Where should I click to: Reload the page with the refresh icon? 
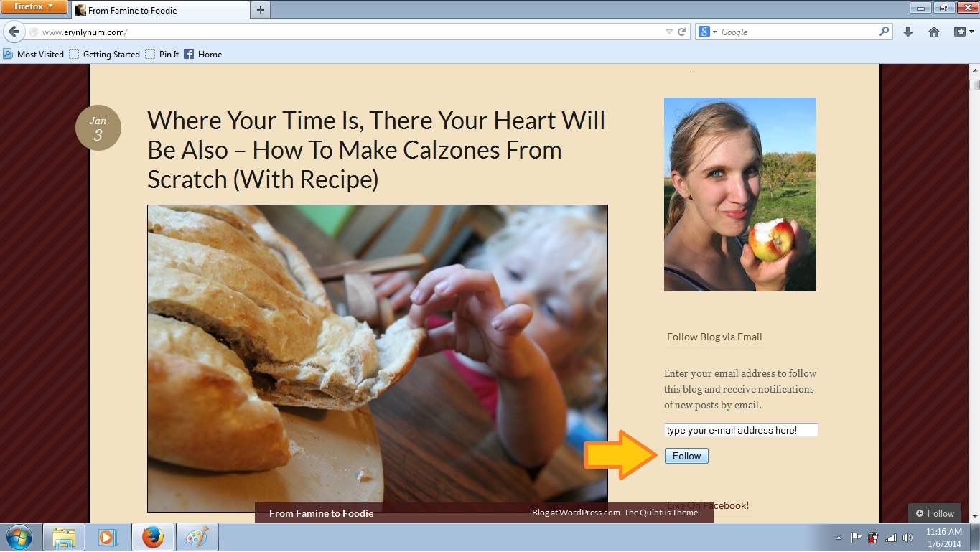coord(682,32)
